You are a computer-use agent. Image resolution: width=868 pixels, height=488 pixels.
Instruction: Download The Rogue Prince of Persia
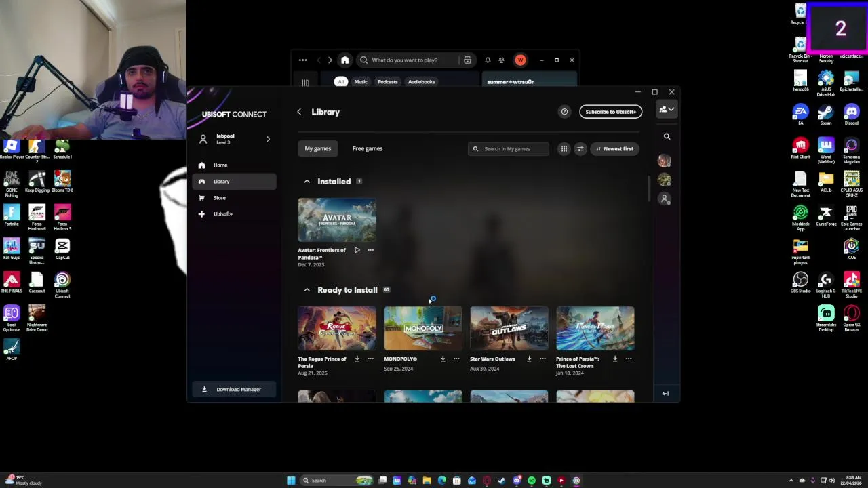(x=357, y=359)
